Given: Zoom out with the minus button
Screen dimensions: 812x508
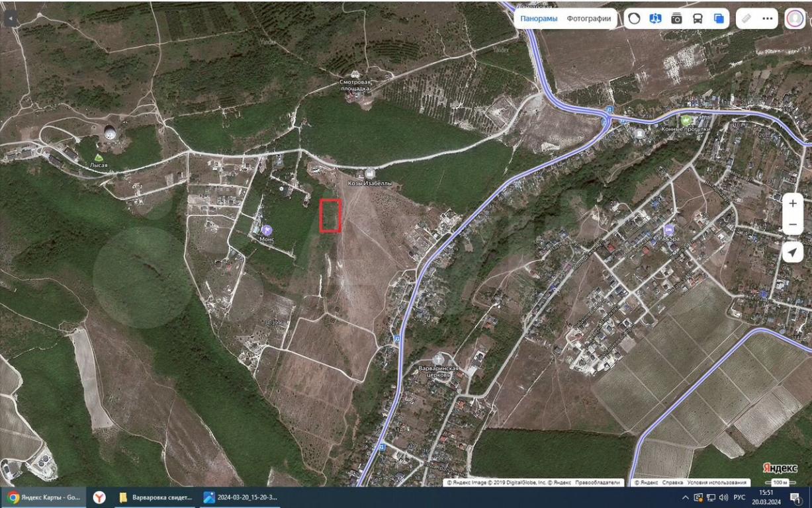Looking at the screenshot, I should coord(793,225).
